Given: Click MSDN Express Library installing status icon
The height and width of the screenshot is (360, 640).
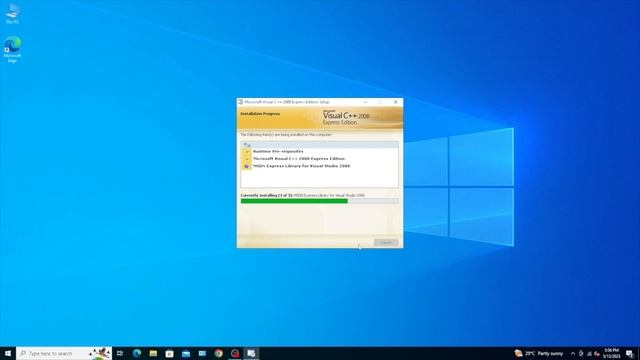Looking at the screenshot, I should (247, 166).
